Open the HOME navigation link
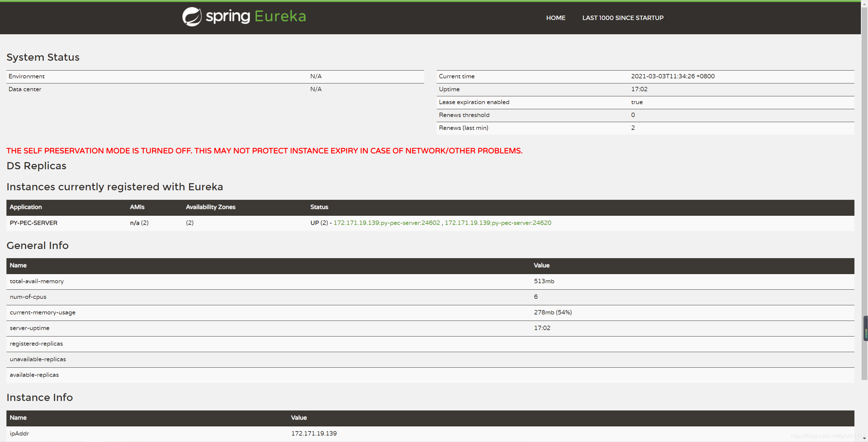Viewport: 868px width, 442px height. tap(556, 18)
